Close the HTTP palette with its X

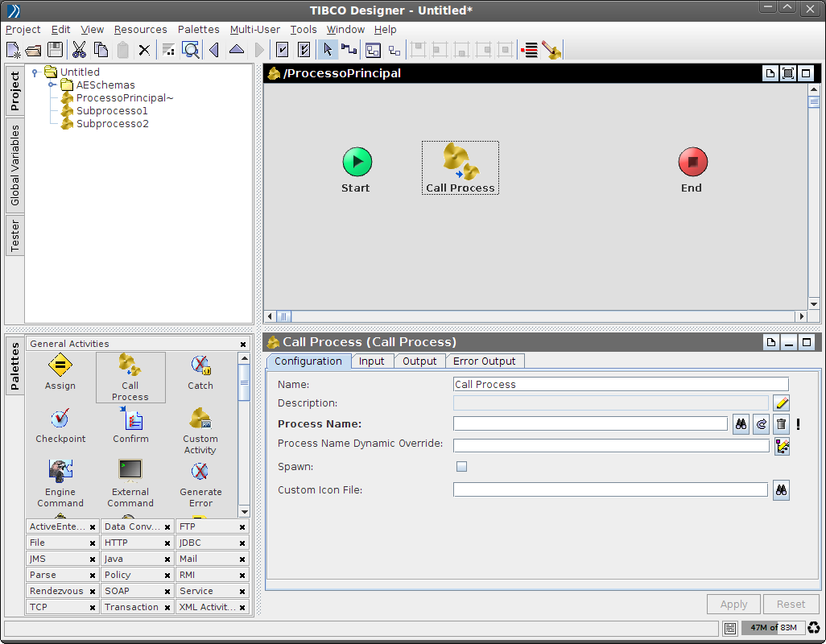[x=167, y=543]
